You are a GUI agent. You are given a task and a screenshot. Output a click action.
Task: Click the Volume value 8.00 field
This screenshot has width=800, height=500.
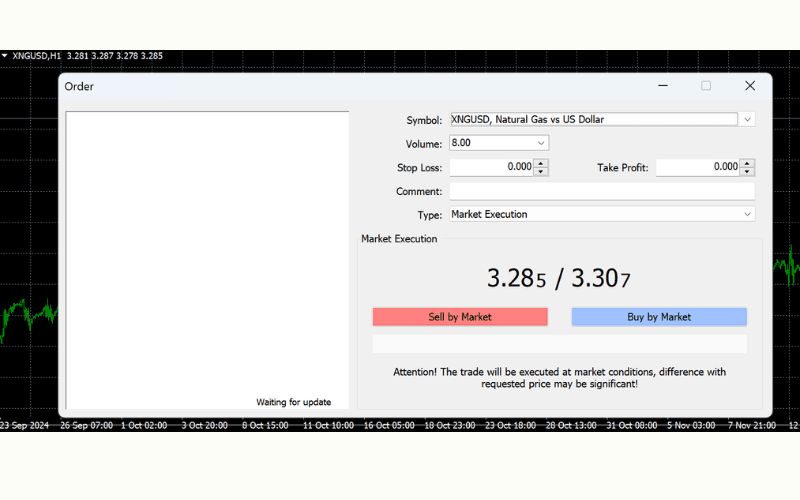[490, 144]
